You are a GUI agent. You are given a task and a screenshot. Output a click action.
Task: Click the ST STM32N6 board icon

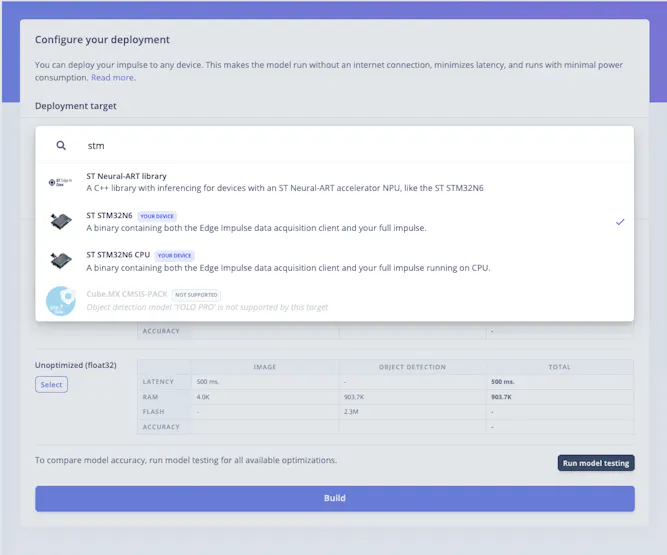tap(61, 222)
